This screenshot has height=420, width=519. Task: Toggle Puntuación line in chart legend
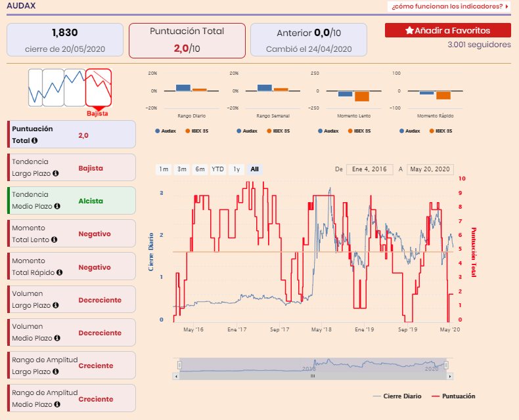pyautogui.click(x=453, y=396)
